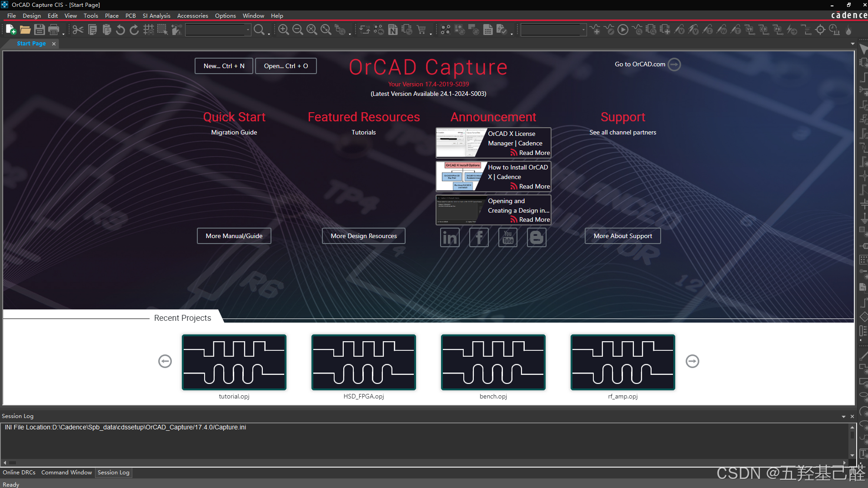Click the Zoom to Area icon
868x488 pixels.
(x=312, y=30)
